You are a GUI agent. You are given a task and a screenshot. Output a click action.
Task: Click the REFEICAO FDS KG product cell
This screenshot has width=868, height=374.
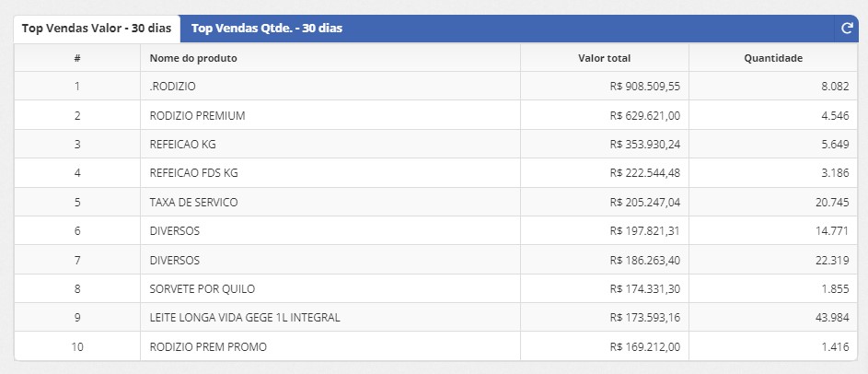click(330, 173)
